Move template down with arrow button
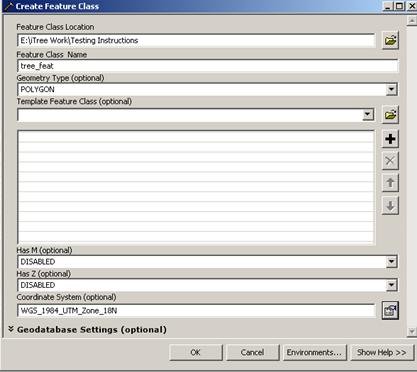Viewport: 417px width, 372px height. (390, 205)
